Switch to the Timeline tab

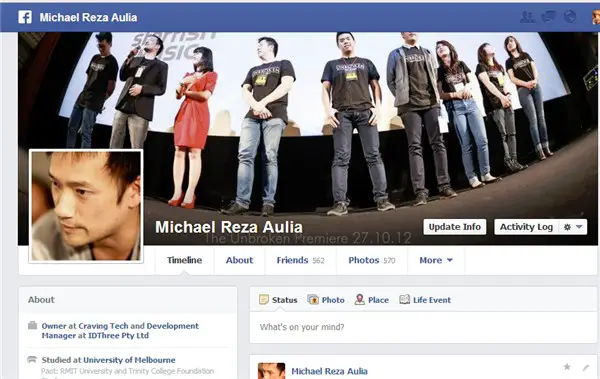click(184, 260)
